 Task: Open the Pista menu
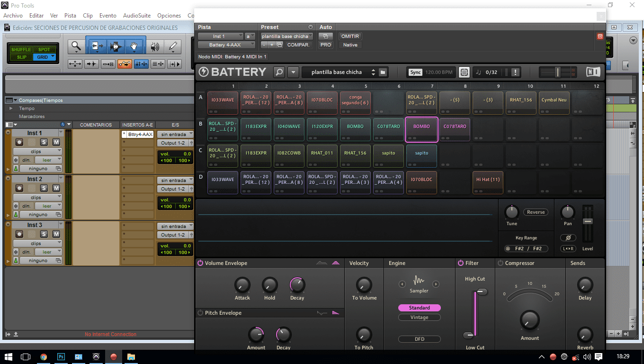coord(70,16)
